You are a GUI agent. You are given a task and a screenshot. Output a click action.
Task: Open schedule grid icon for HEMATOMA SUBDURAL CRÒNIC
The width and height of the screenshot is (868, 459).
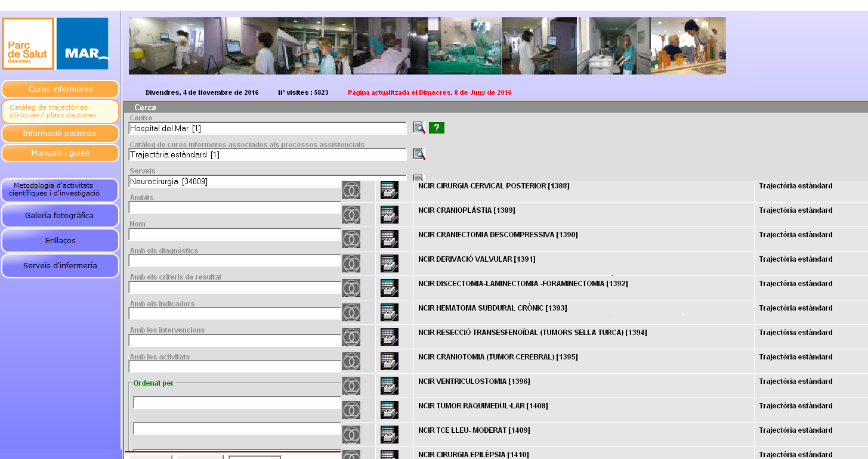coord(390,312)
